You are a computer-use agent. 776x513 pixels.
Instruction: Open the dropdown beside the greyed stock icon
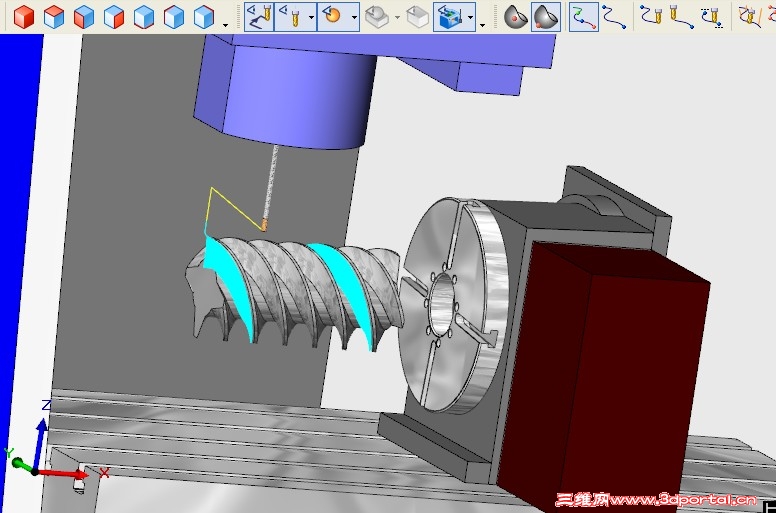pyautogui.click(x=397, y=17)
